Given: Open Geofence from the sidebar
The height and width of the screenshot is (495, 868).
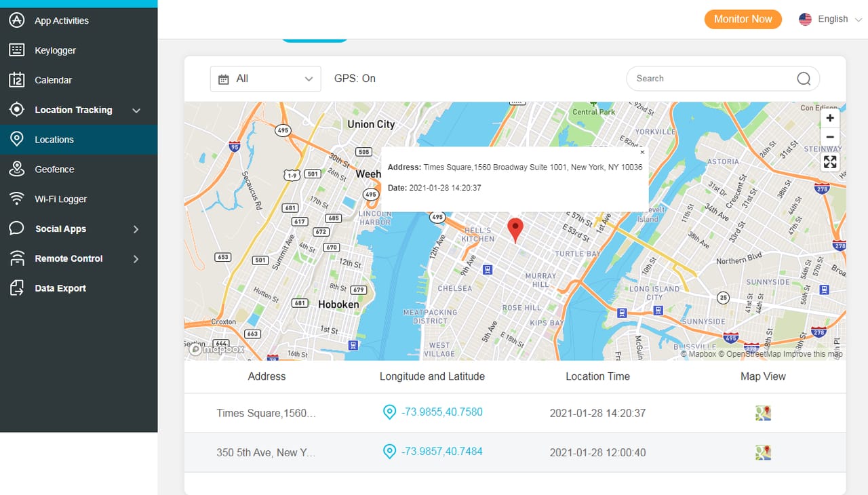Looking at the screenshot, I should coord(54,170).
